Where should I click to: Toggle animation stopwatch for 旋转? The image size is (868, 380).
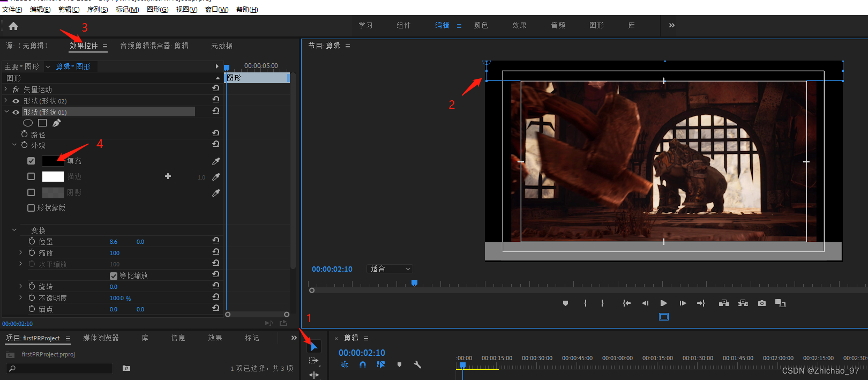pyautogui.click(x=32, y=286)
